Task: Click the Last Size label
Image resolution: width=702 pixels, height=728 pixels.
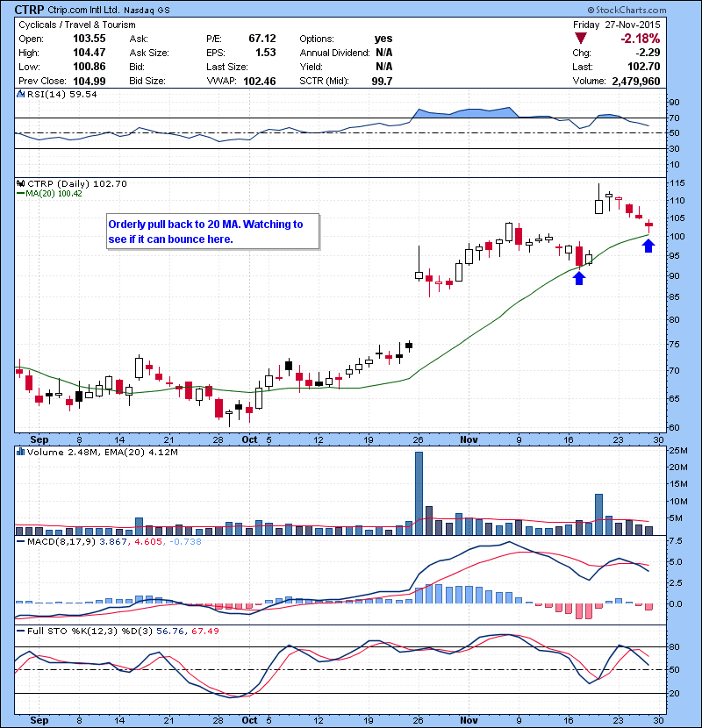Action: (227, 67)
